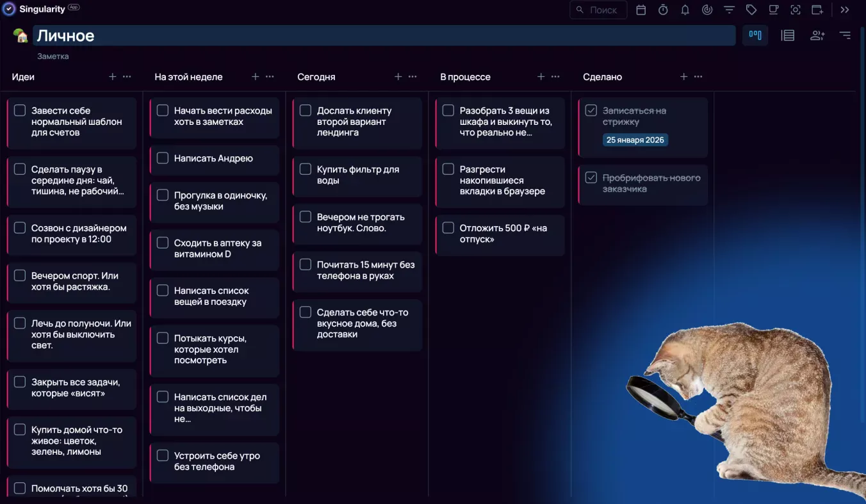Add a task to На этой неделе column

[255, 77]
